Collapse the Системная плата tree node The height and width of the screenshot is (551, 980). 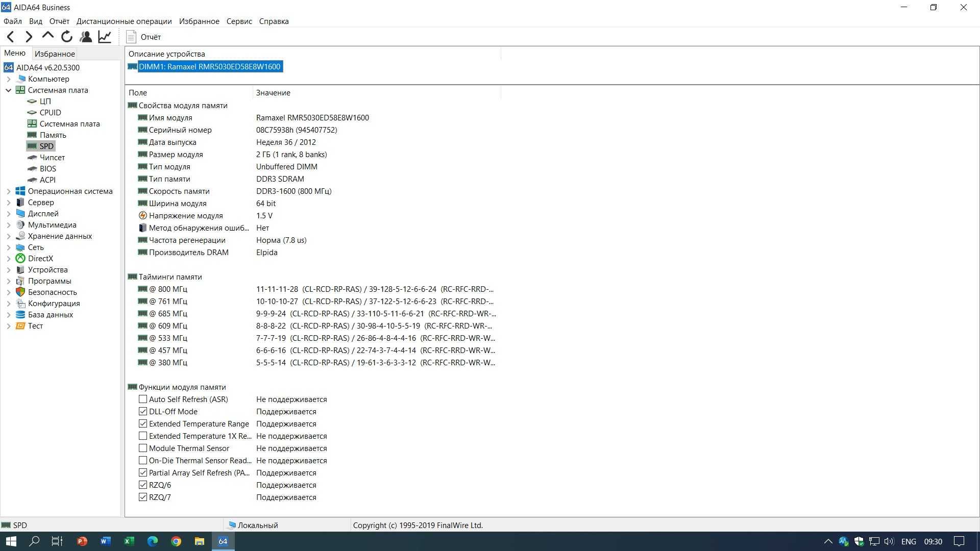pyautogui.click(x=9, y=90)
